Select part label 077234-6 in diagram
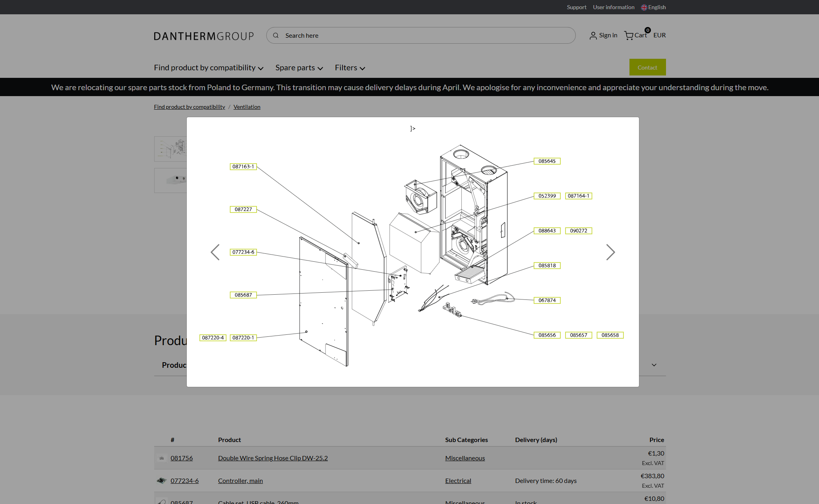 pos(243,252)
